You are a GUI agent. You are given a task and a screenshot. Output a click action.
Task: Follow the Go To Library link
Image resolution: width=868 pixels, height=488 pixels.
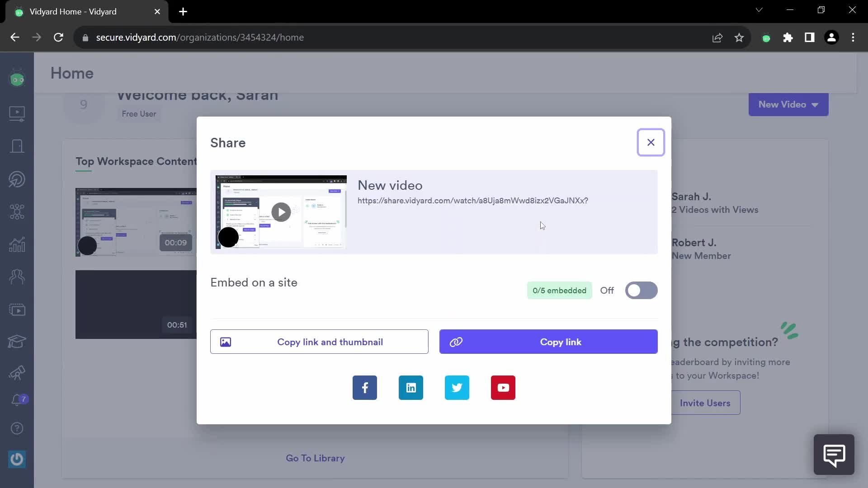tap(315, 458)
